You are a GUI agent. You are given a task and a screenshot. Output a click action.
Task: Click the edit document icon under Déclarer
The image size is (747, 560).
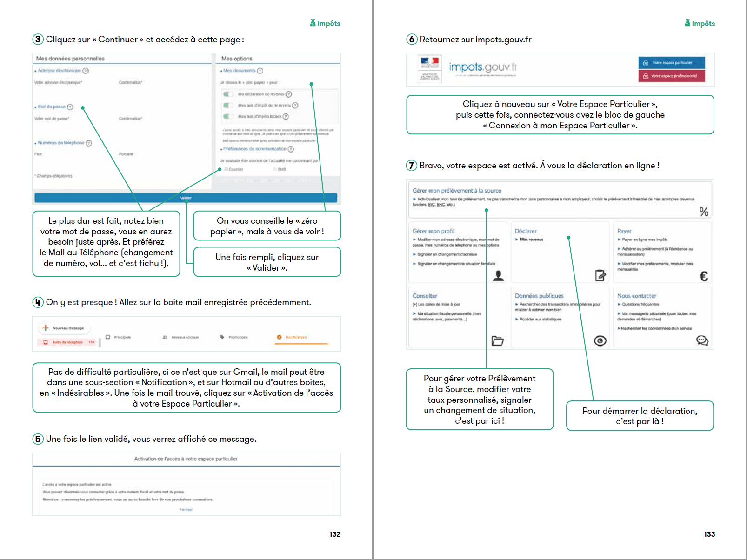pos(600,276)
